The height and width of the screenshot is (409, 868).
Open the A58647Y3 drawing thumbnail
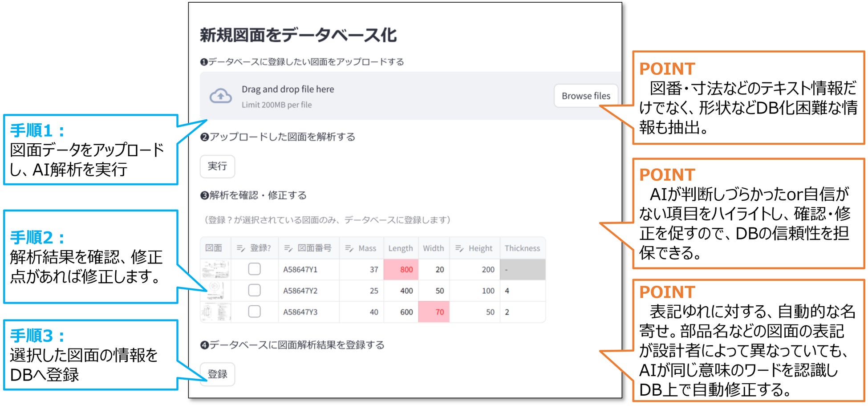coord(215,312)
